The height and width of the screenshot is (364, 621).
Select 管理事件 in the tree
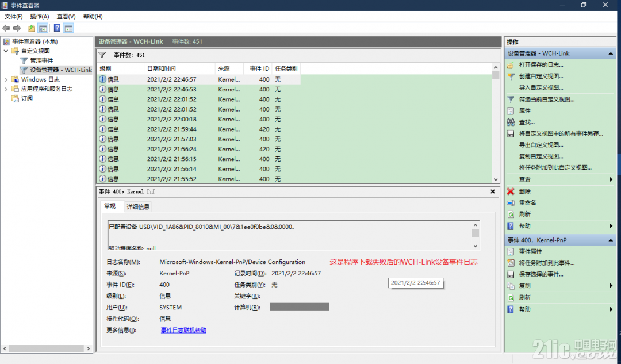(41, 60)
